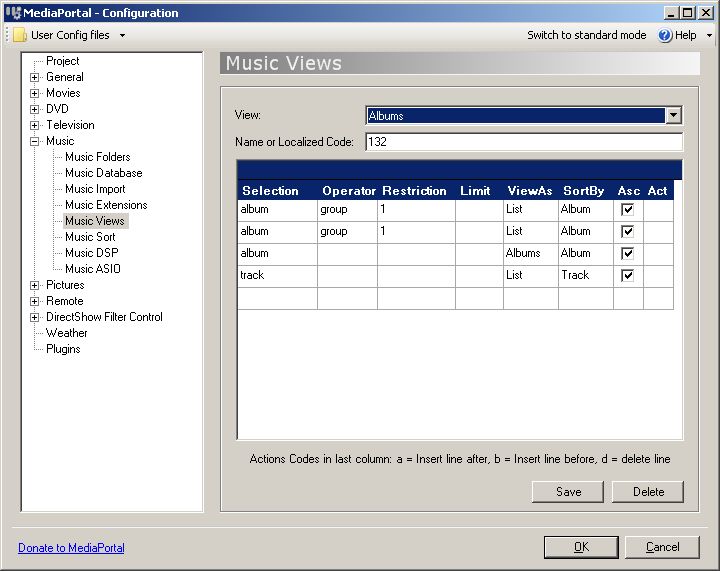Screen dimensions: 720x571
Task: Select the Weather tree item
Action: (x=66, y=333)
